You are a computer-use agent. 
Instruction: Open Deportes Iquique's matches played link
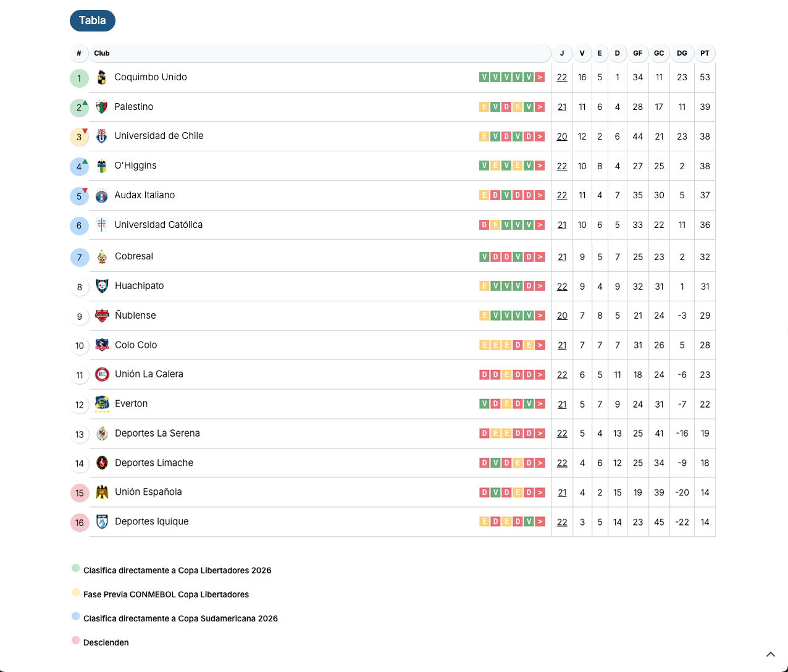(x=562, y=522)
